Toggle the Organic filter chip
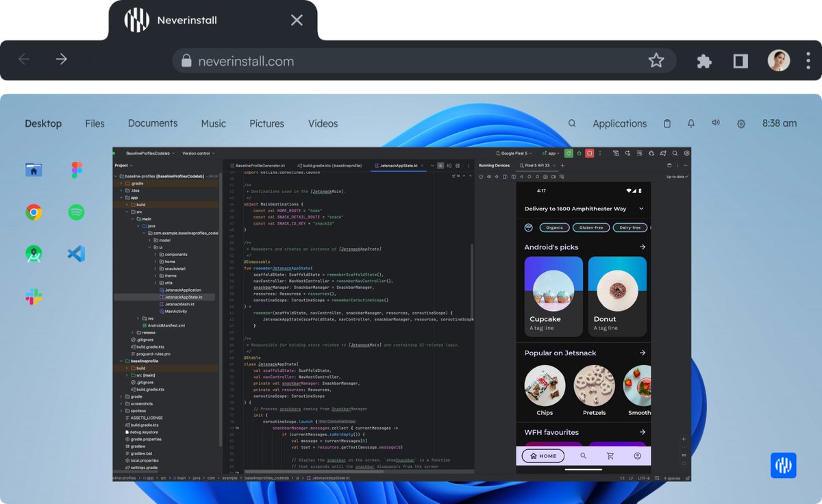This screenshot has height=504, width=822. [555, 227]
